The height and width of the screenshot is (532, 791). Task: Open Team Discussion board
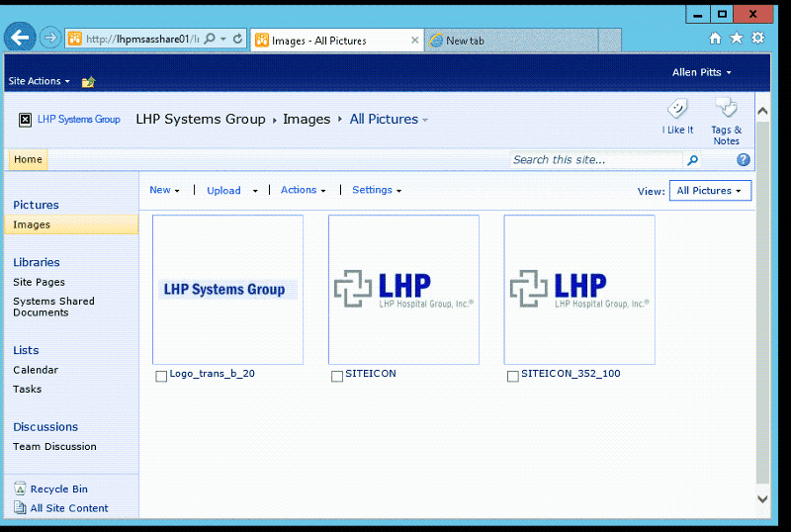coord(54,447)
